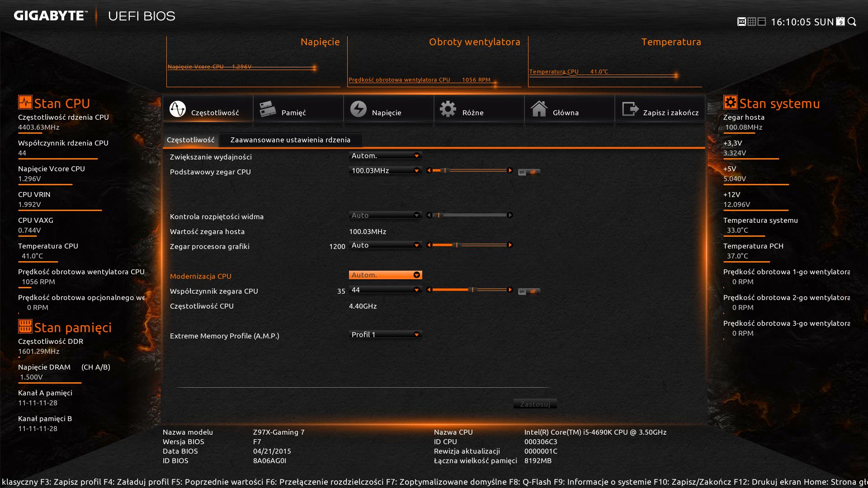868x488 pixels.
Task: Toggle on/off switch for Współczynnik zegara CPU
Action: click(x=528, y=291)
